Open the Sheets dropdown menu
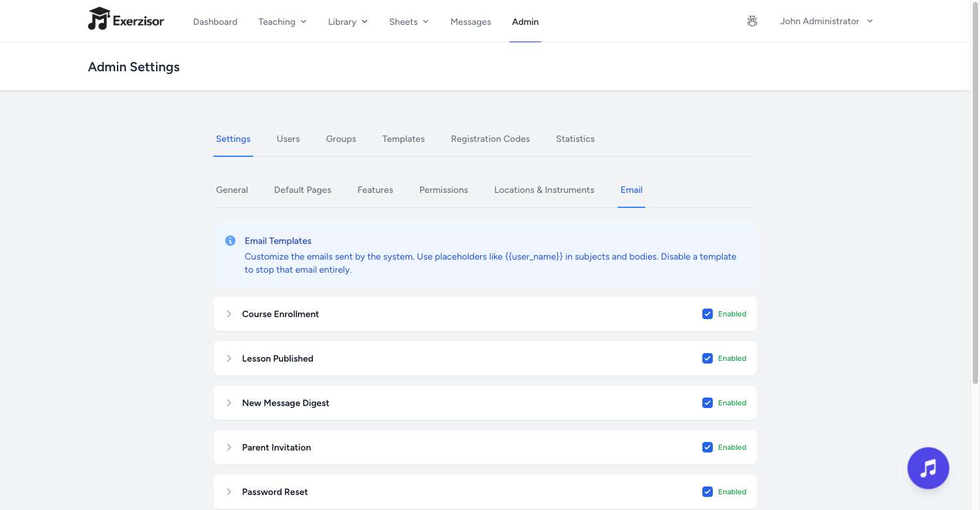Viewport: 980px width, 510px height. click(x=409, y=22)
